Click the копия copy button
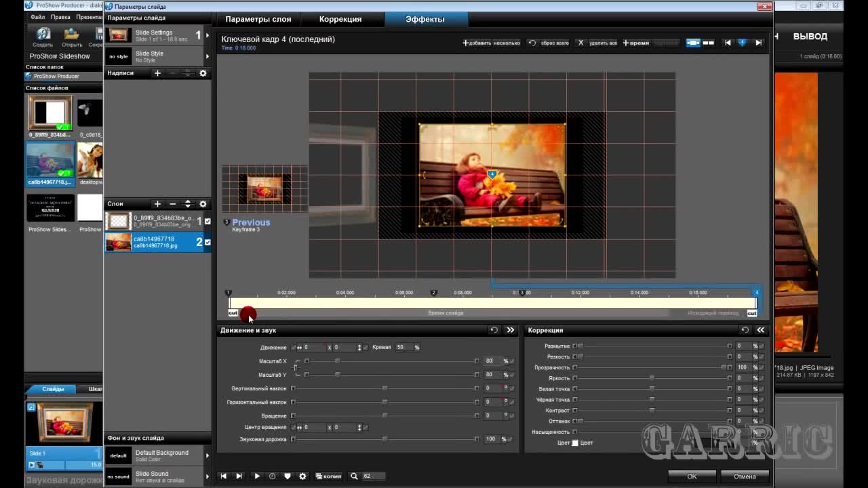868x488 pixels. click(329, 476)
